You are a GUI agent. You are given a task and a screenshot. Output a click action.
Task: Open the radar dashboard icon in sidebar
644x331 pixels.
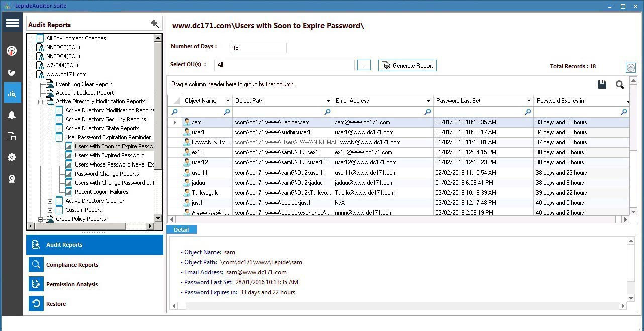tap(12, 51)
